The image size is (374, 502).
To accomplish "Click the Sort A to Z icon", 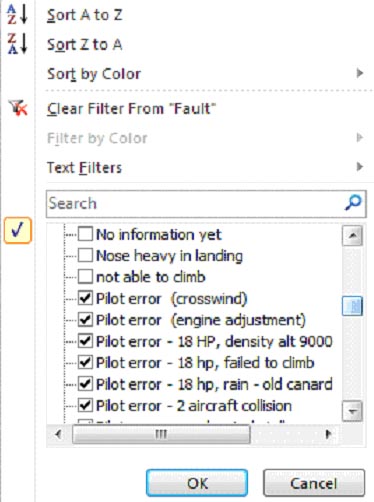I will [x=17, y=14].
